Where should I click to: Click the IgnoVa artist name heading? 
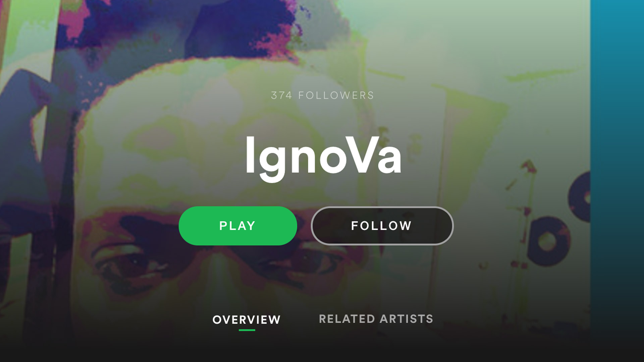click(323, 158)
